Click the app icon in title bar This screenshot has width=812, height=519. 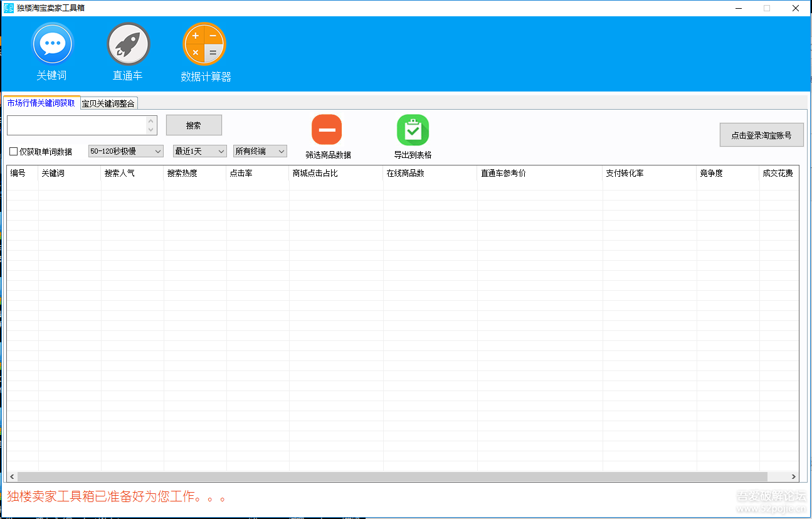tap(8, 8)
